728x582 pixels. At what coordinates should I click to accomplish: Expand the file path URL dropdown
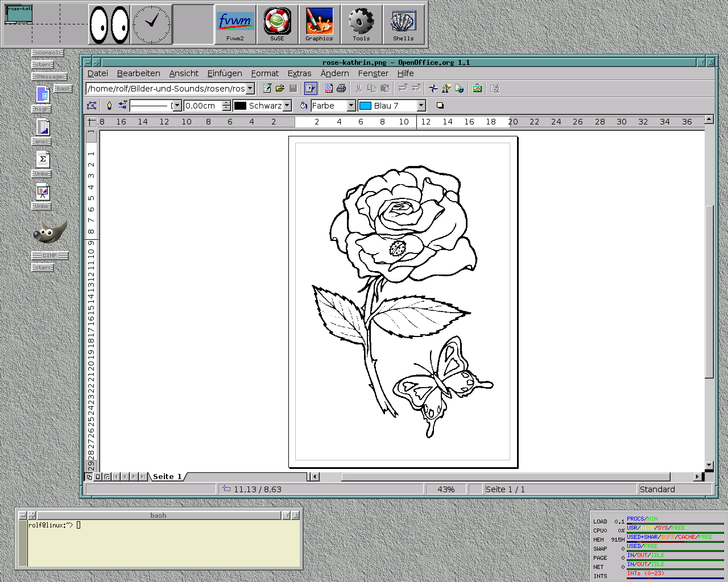coord(250,89)
